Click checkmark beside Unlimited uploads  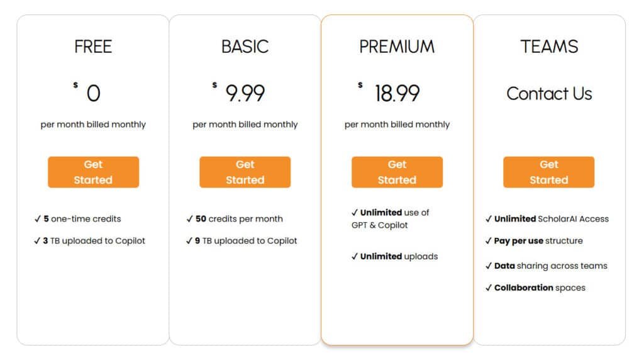click(355, 257)
